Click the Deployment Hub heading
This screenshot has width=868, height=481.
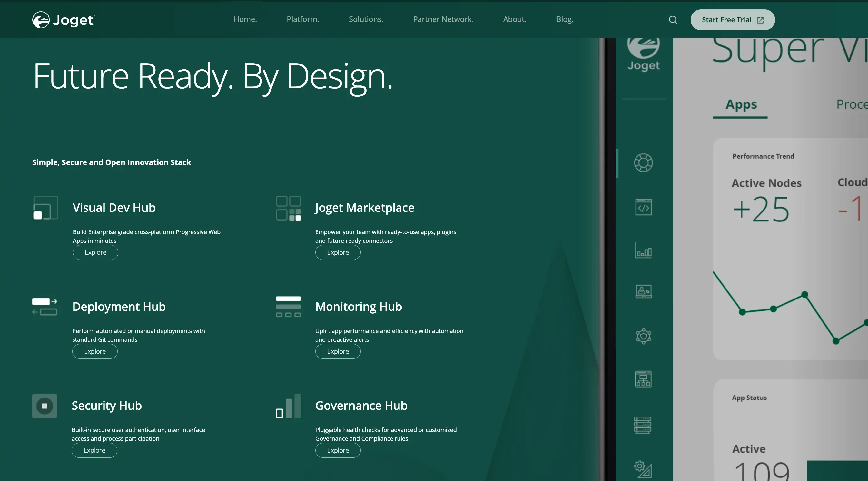tap(119, 307)
